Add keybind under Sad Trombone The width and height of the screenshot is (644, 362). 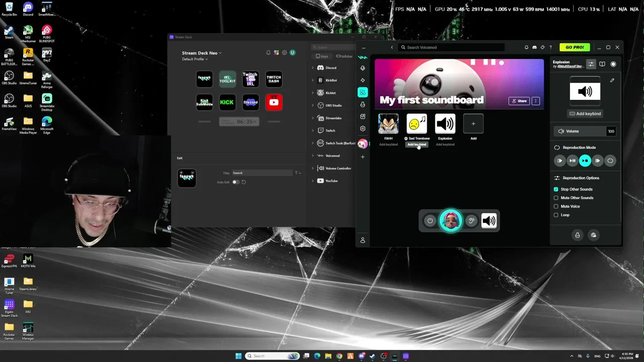tap(417, 145)
